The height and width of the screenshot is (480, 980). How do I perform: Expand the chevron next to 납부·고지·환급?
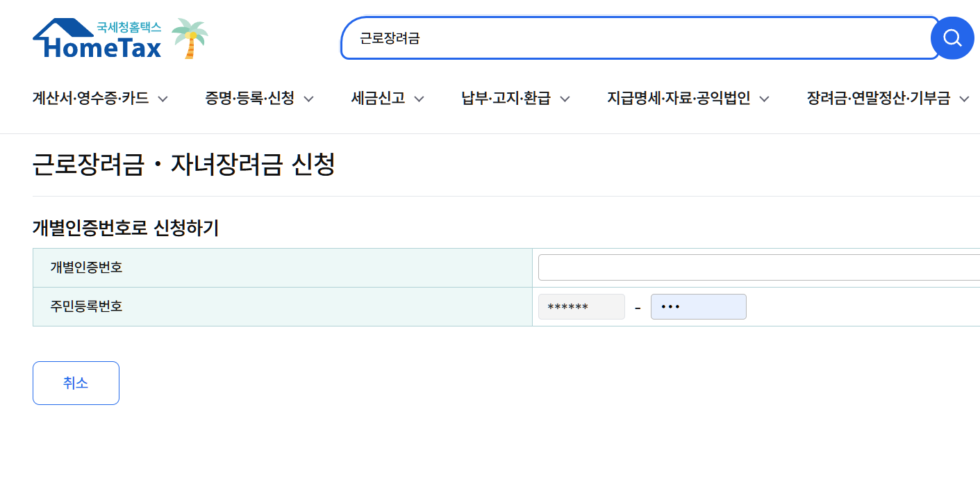[566, 99]
